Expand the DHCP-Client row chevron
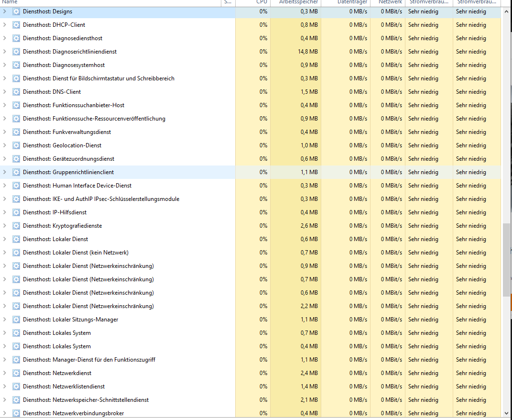 (5, 25)
